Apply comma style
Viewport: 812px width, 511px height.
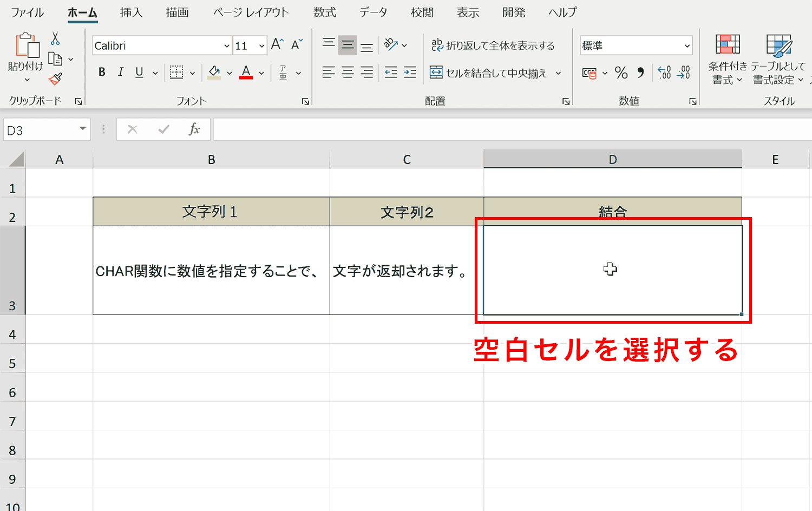[x=641, y=73]
